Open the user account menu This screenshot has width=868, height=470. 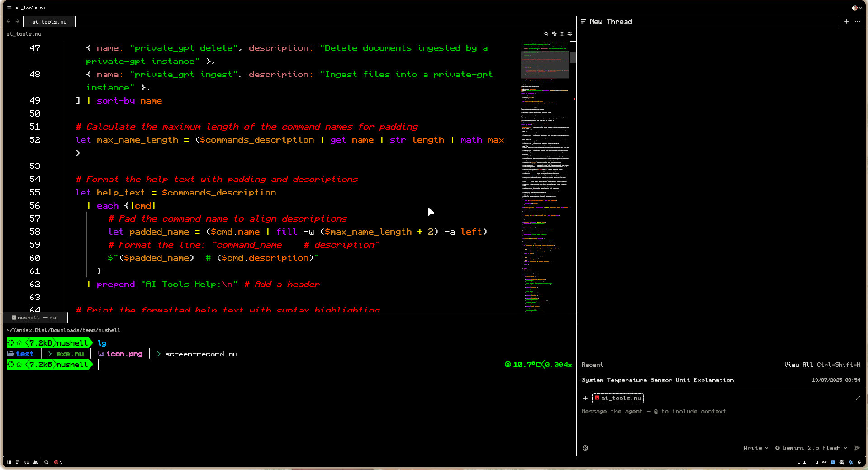tap(857, 8)
